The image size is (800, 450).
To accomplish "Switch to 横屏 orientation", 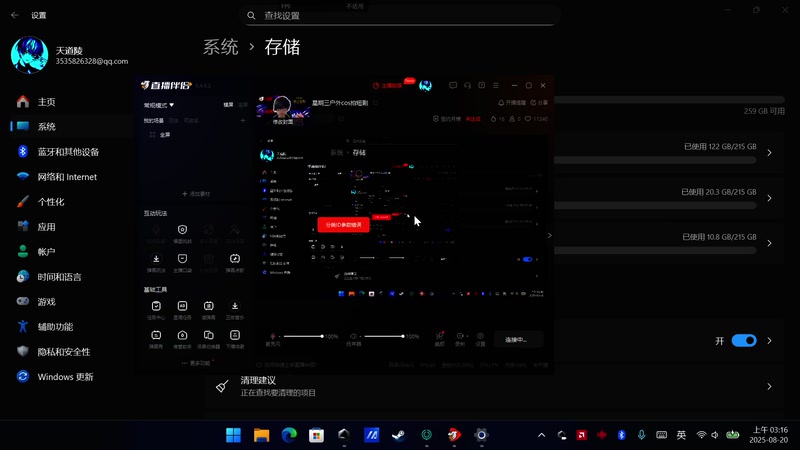I will [228, 105].
